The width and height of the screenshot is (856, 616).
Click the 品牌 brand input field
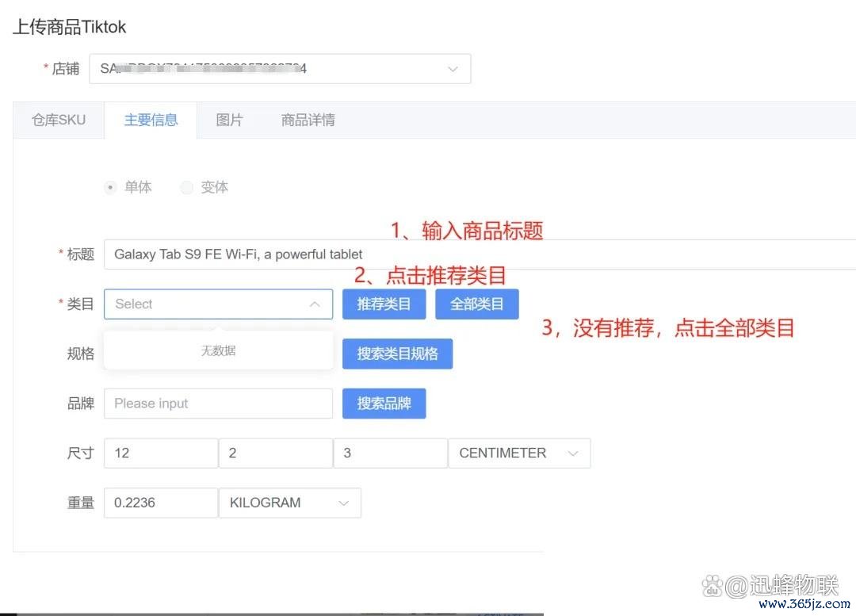(219, 404)
